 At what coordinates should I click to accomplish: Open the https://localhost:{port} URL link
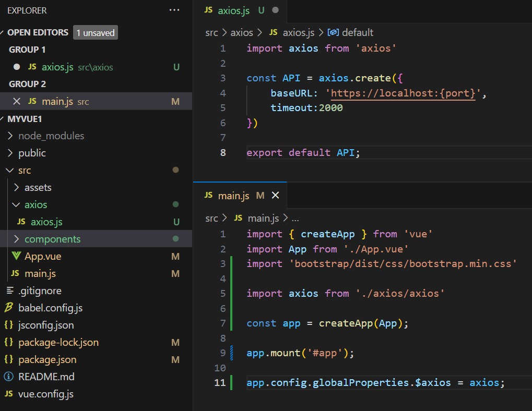tap(403, 93)
